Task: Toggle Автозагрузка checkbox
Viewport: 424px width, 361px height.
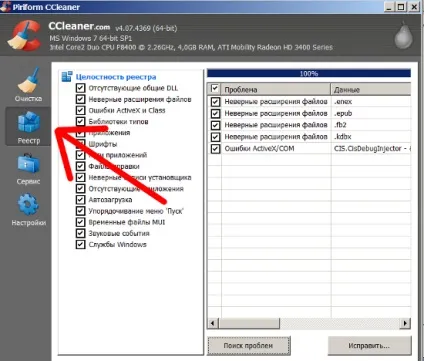Action: click(x=80, y=200)
